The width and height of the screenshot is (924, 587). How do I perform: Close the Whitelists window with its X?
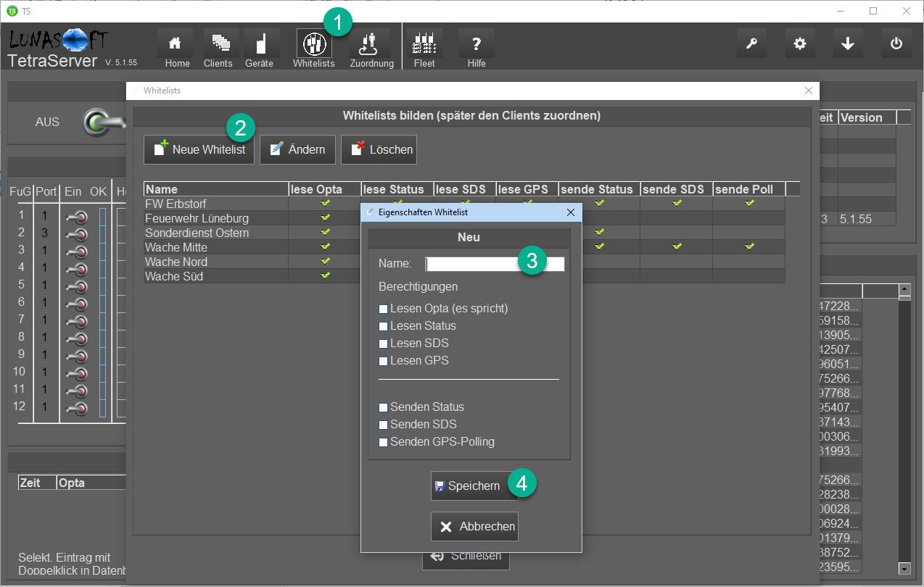[809, 91]
